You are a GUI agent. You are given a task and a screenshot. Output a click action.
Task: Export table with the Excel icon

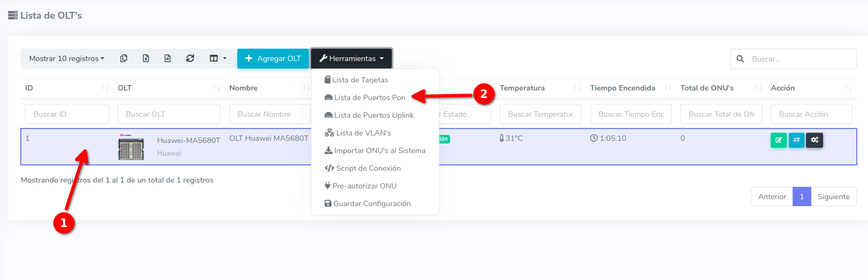click(x=145, y=58)
